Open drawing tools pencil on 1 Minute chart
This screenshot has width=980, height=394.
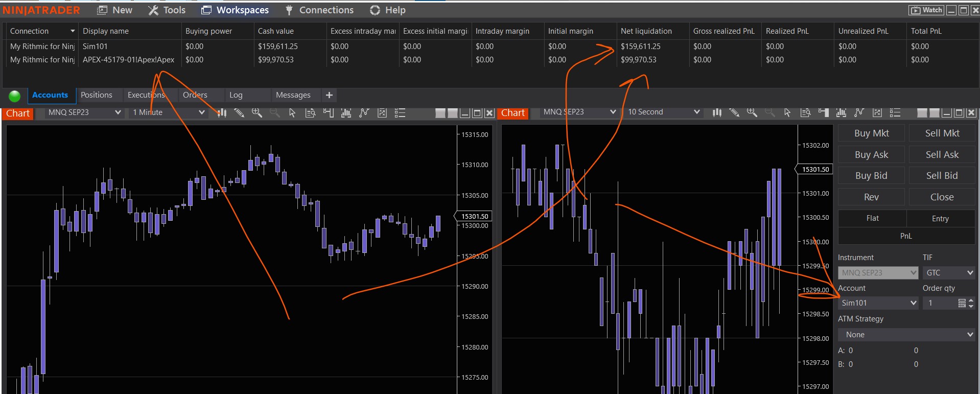coord(239,112)
